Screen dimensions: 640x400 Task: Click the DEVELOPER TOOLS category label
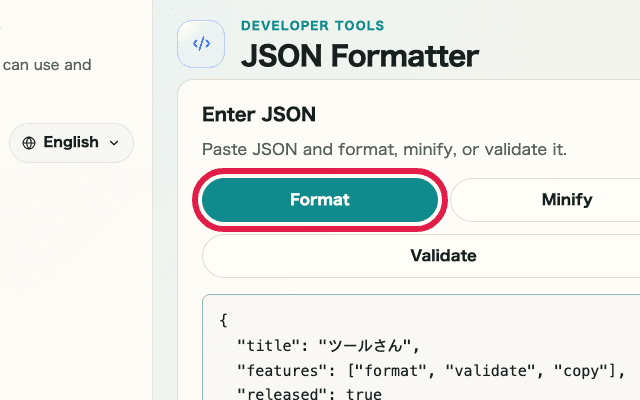pos(313,26)
